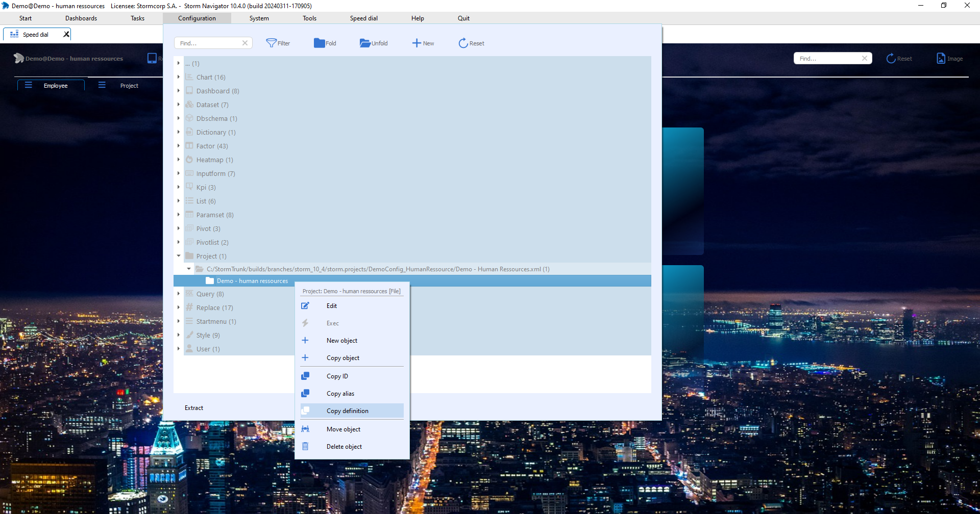Click the New plus icon in toolbar

(416, 43)
